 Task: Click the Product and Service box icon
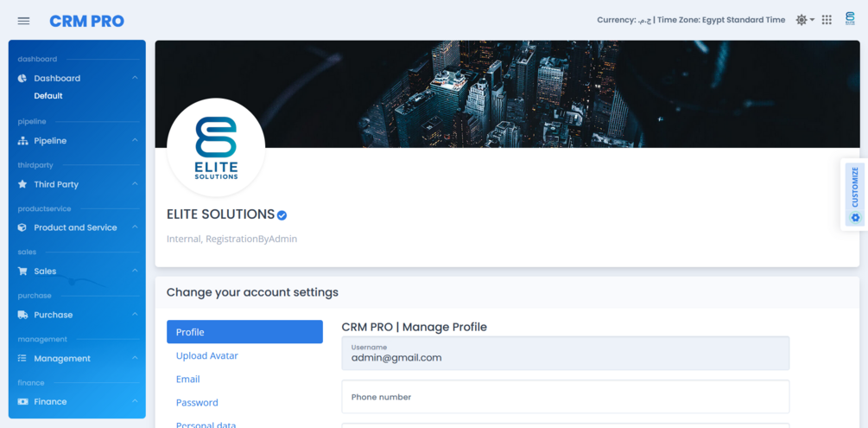coord(22,227)
